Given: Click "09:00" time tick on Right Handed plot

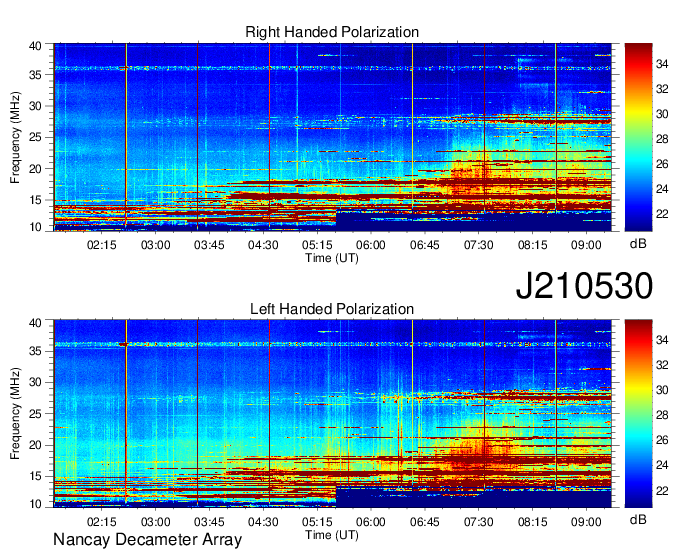Looking at the screenshot, I should point(586,245).
